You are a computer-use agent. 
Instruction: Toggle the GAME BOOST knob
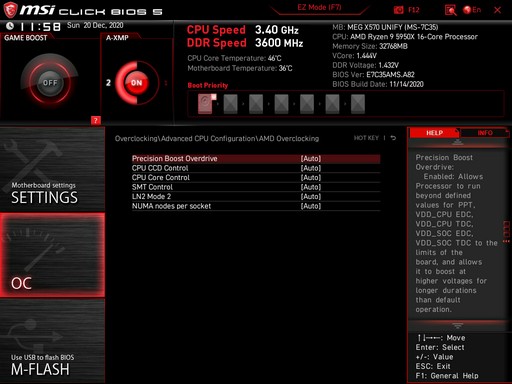(50, 82)
